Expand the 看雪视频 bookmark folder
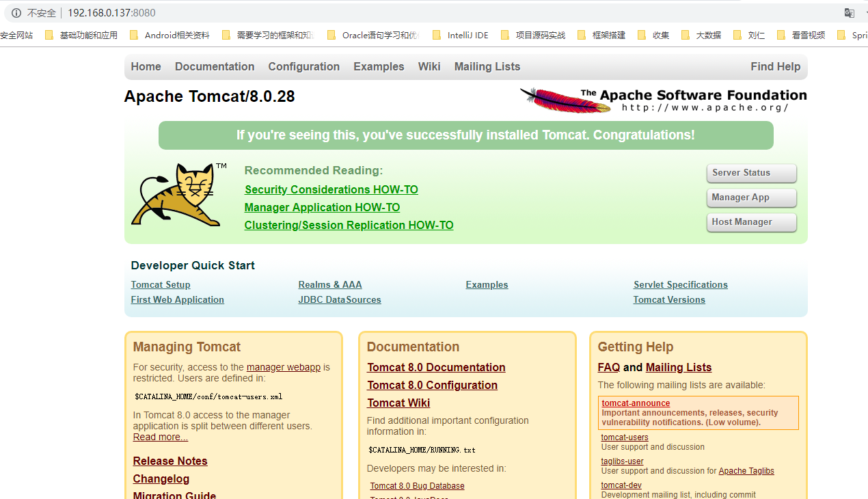The width and height of the screenshot is (868, 499). (801, 35)
